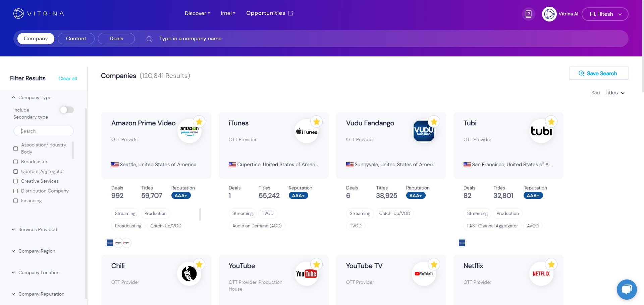Click the Vitrina logo in header
The height and width of the screenshot is (305, 644).
[x=39, y=13]
